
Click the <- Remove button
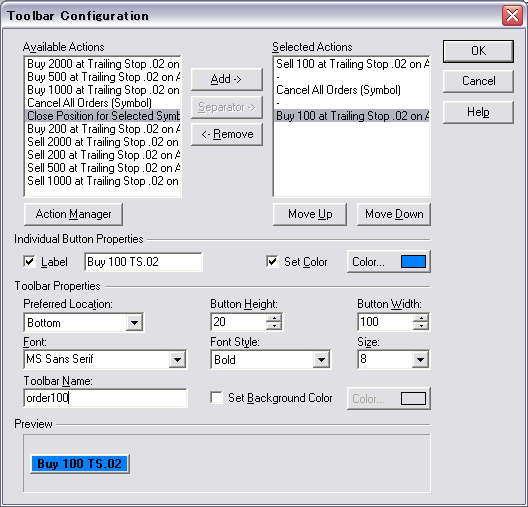(227, 134)
